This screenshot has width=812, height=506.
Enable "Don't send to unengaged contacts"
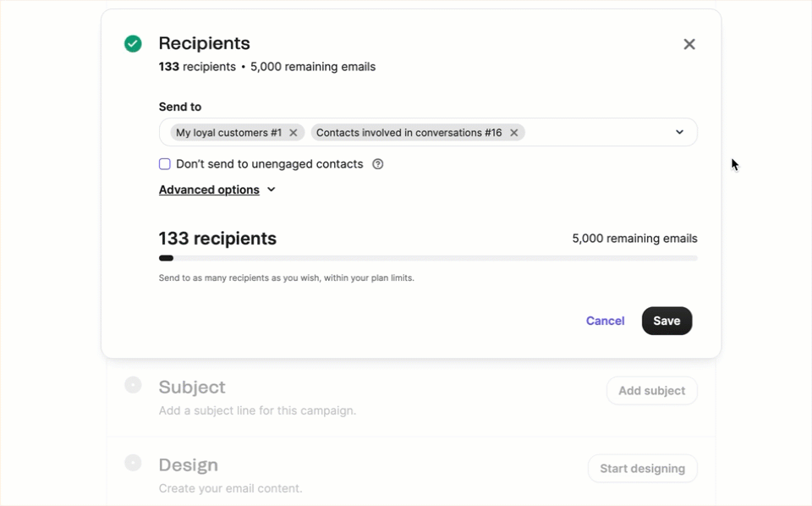(164, 163)
